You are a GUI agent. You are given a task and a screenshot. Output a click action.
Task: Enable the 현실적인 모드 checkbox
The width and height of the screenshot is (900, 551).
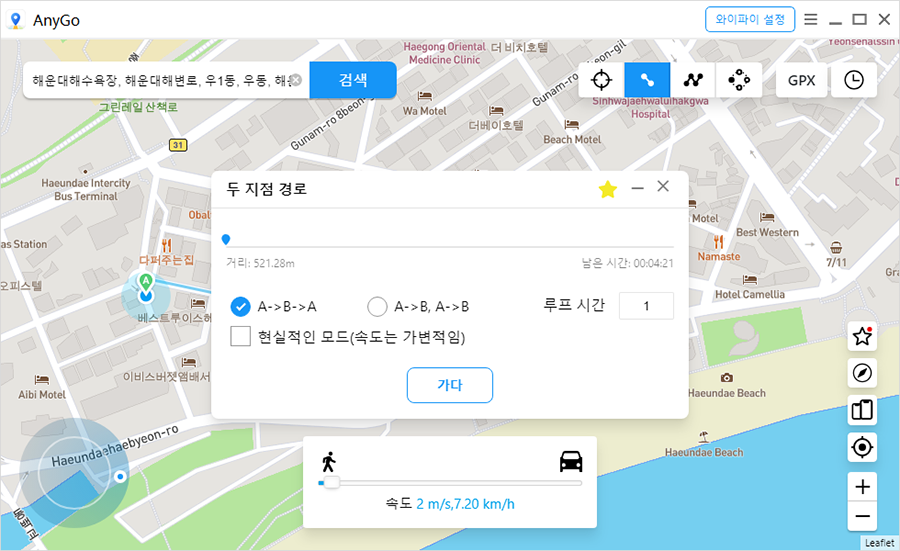240,336
